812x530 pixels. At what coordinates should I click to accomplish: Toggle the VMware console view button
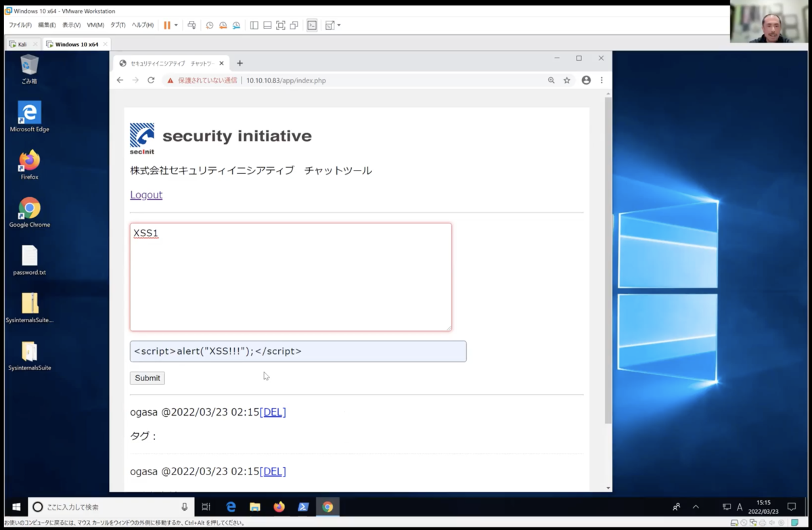(x=312, y=25)
